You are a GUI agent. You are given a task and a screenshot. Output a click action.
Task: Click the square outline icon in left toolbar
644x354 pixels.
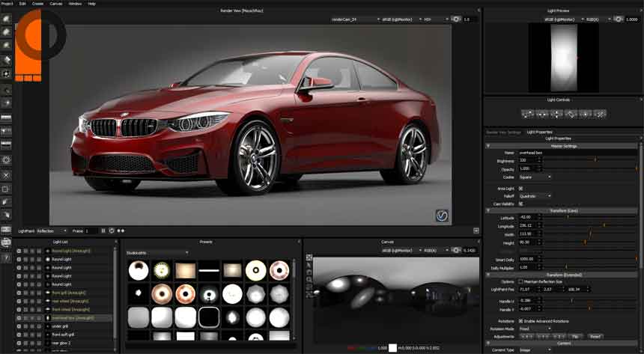tap(6, 189)
